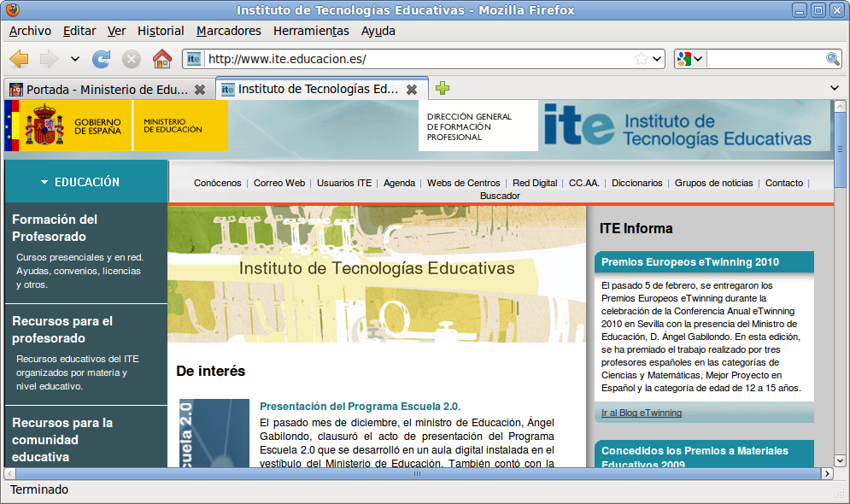The height and width of the screenshot is (504, 850).
Task: Open the Herramientas menu
Action: click(x=311, y=31)
